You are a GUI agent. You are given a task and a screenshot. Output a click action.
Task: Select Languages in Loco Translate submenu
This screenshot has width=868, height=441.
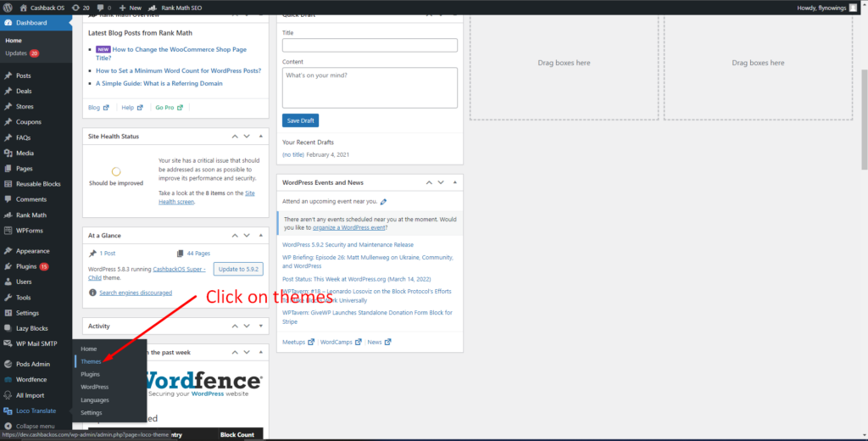tap(95, 400)
